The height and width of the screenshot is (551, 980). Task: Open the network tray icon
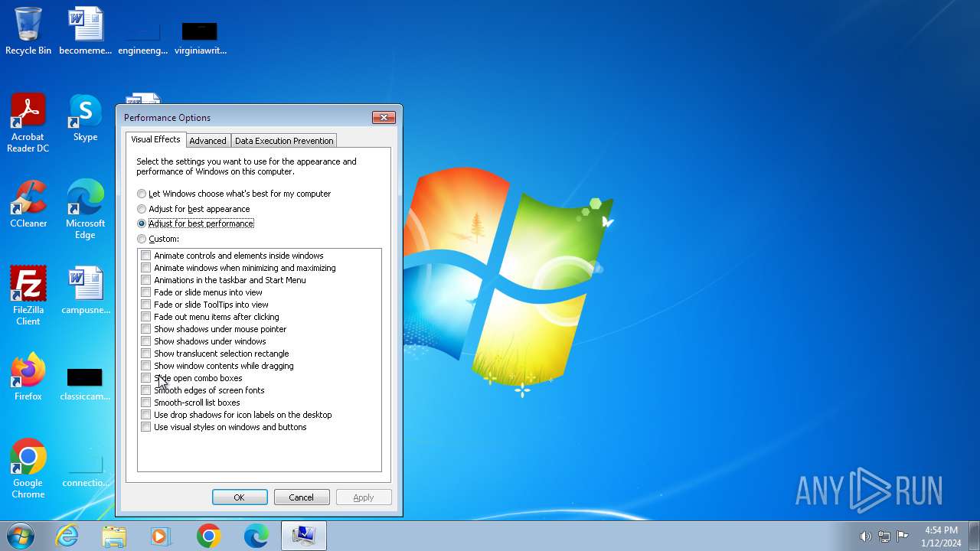(884, 536)
